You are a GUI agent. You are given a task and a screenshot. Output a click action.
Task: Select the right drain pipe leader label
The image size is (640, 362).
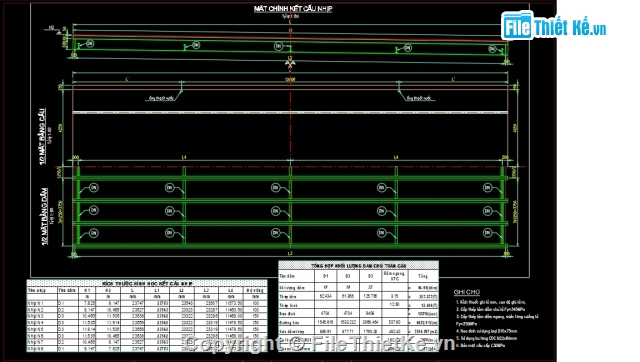pyautogui.click(x=420, y=98)
